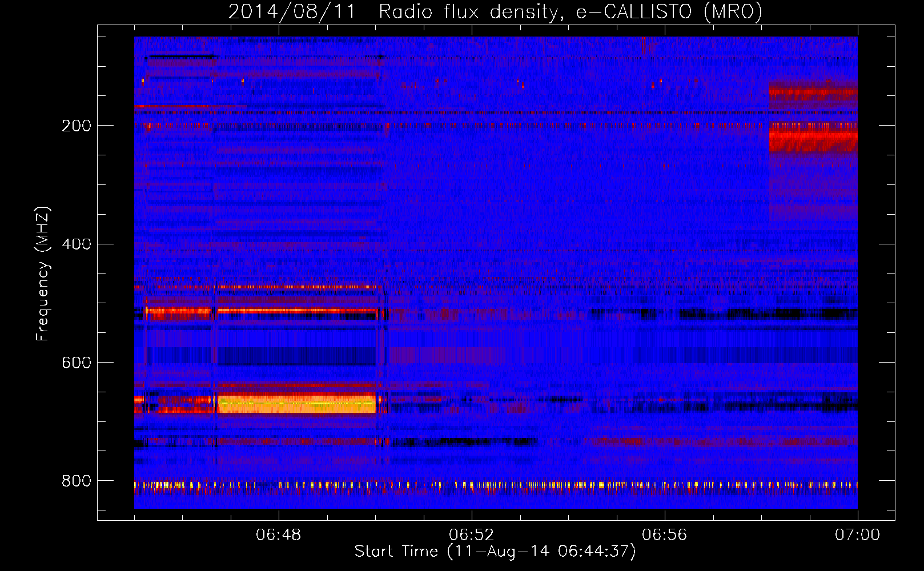Screen dimensions: 924x571
Task: Click the '06:56' time tick label
Action: (665, 535)
